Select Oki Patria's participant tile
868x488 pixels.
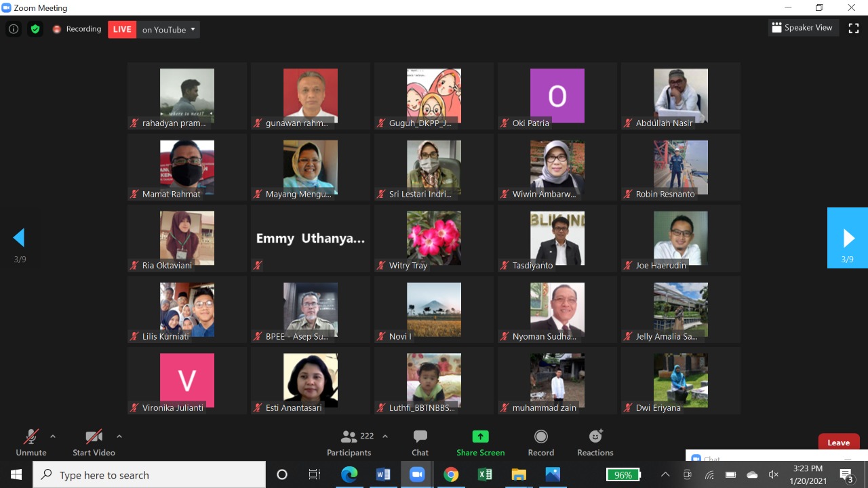coord(557,96)
